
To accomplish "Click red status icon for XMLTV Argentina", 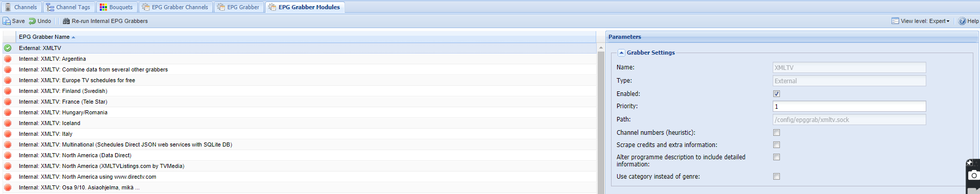I will point(8,59).
